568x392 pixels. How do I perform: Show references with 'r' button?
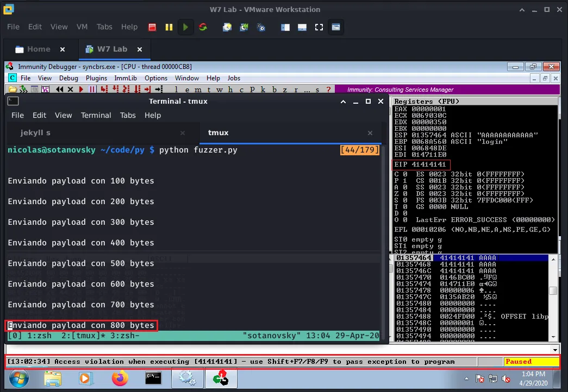pyautogui.click(x=296, y=90)
